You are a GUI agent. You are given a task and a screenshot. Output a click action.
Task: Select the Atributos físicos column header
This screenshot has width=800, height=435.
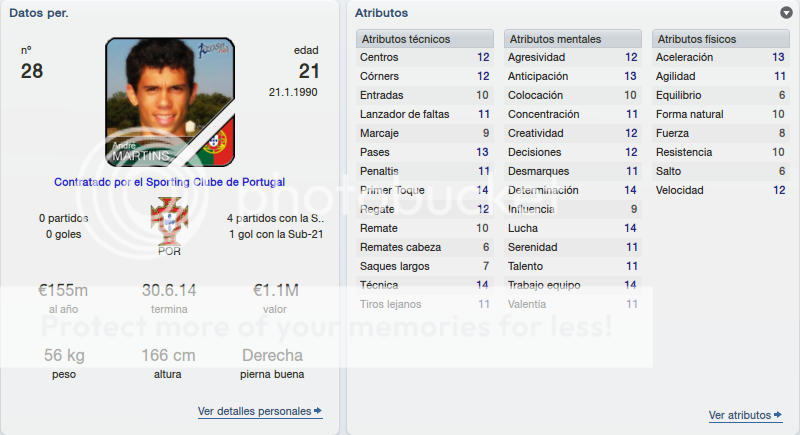[x=720, y=39]
